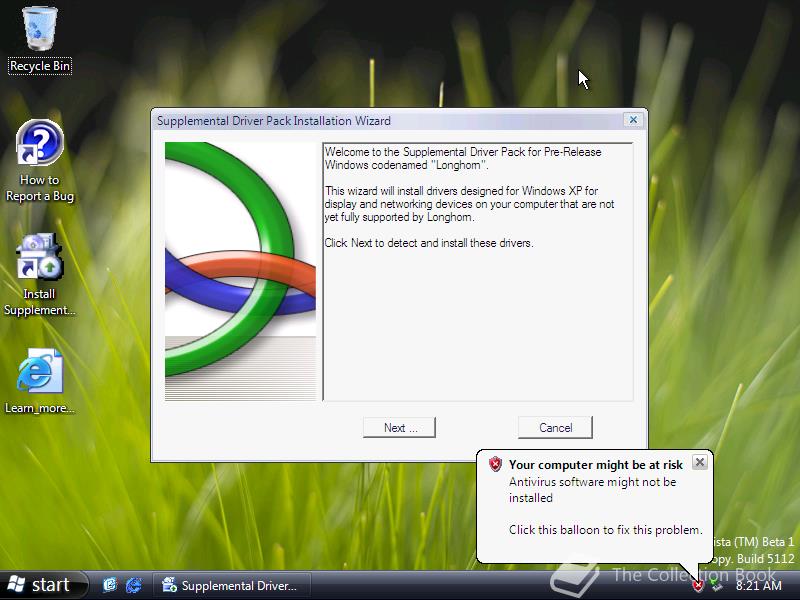Cancel the Supplemental Driver Pack wizard
Screen dimensions: 800x600
(555, 428)
